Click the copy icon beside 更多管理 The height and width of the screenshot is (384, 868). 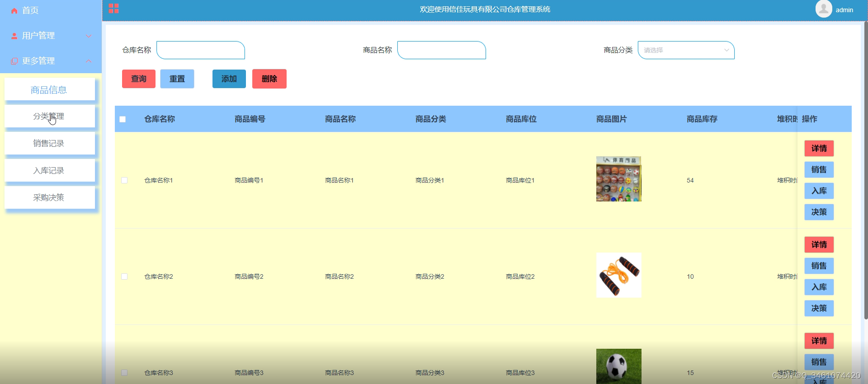(14, 61)
